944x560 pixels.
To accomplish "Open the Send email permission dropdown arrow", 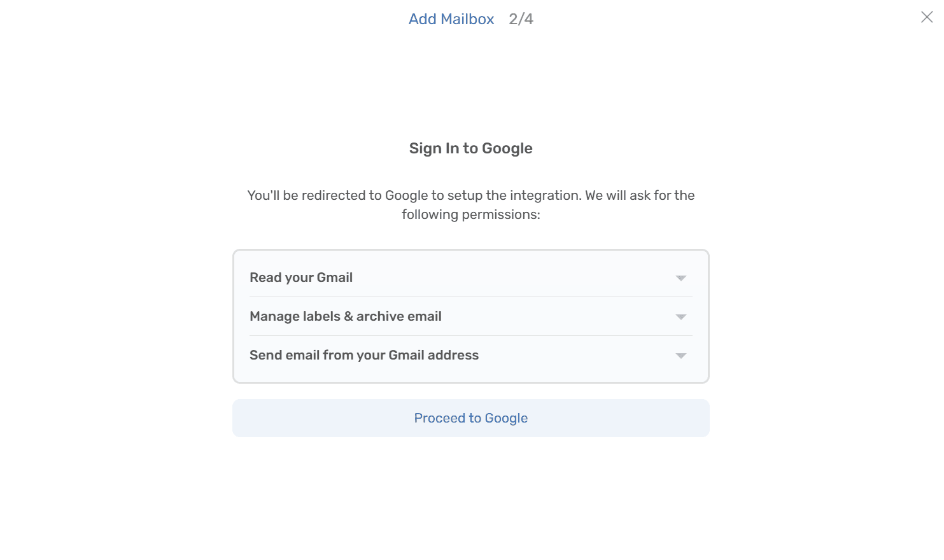I will click(680, 356).
